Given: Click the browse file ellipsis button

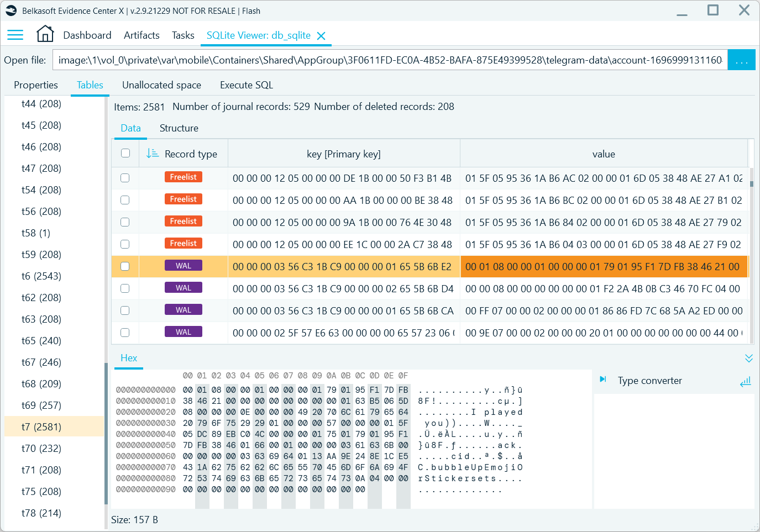Looking at the screenshot, I should pyautogui.click(x=741, y=60).
